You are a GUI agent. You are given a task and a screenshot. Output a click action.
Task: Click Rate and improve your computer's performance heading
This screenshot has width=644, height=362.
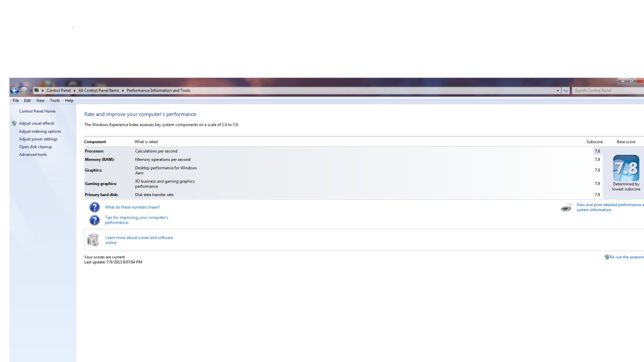click(x=140, y=114)
